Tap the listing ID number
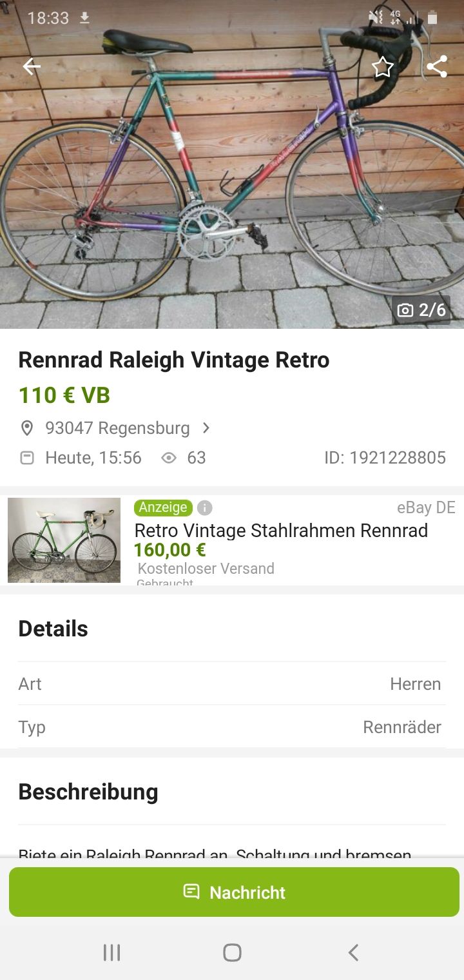 click(x=385, y=458)
